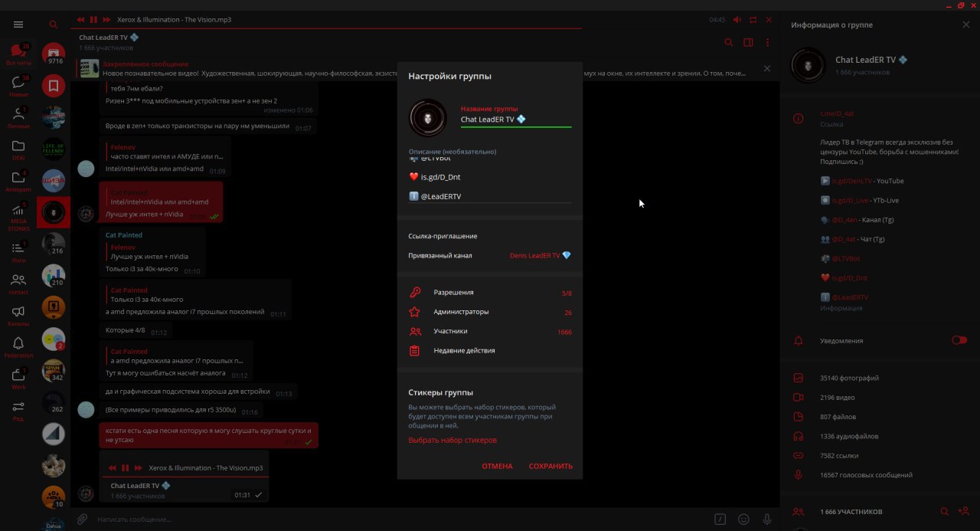Open Недавние действия row
The height and width of the screenshot is (531, 980).
(490, 350)
